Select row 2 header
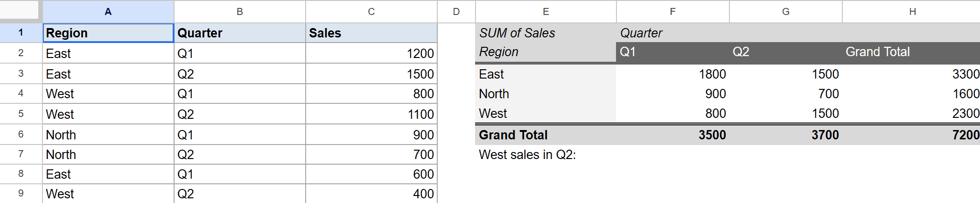 tap(21, 53)
